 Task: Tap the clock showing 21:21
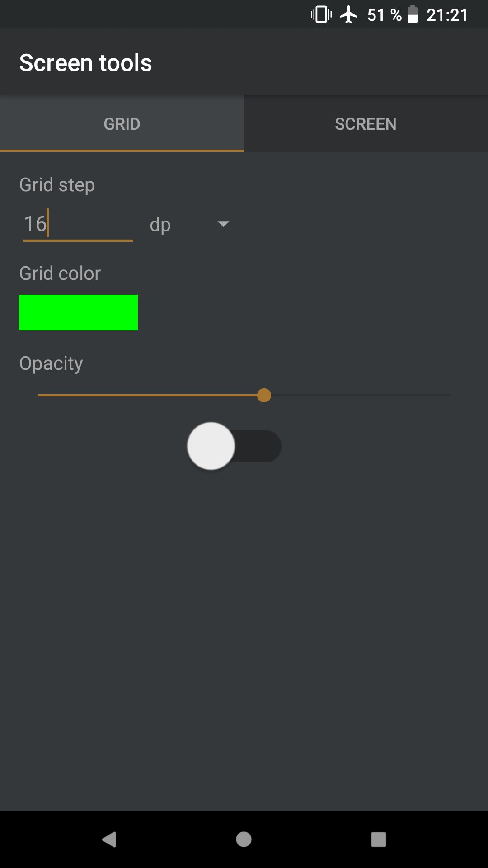(x=447, y=15)
